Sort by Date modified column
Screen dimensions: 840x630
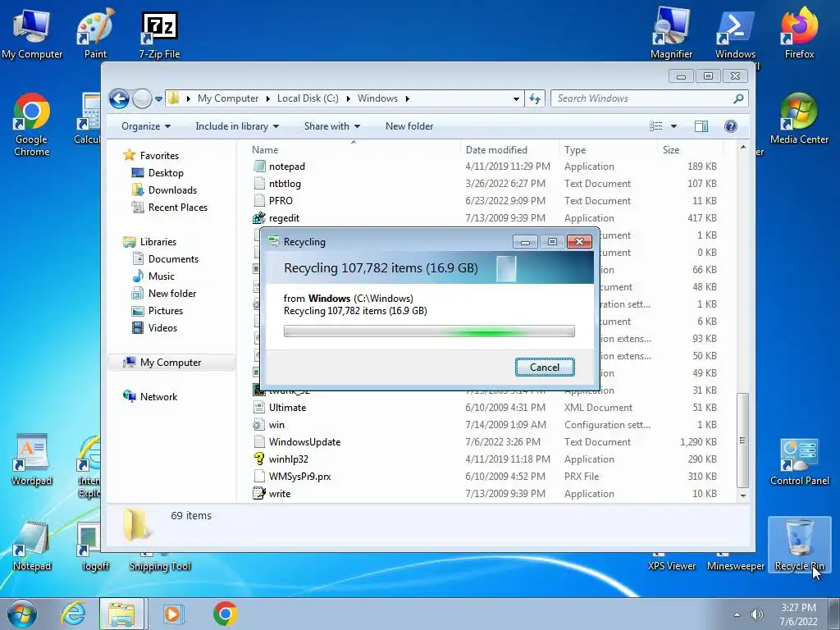[509, 150]
